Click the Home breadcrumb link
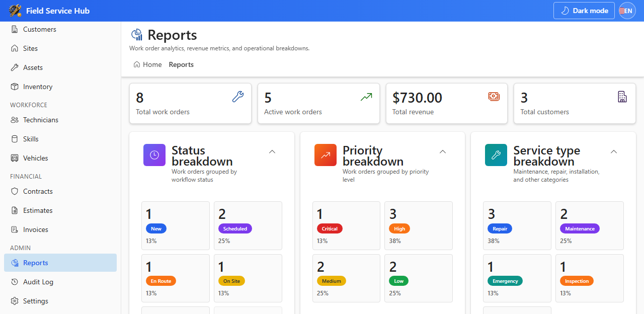644x314 pixels. point(147,64)
